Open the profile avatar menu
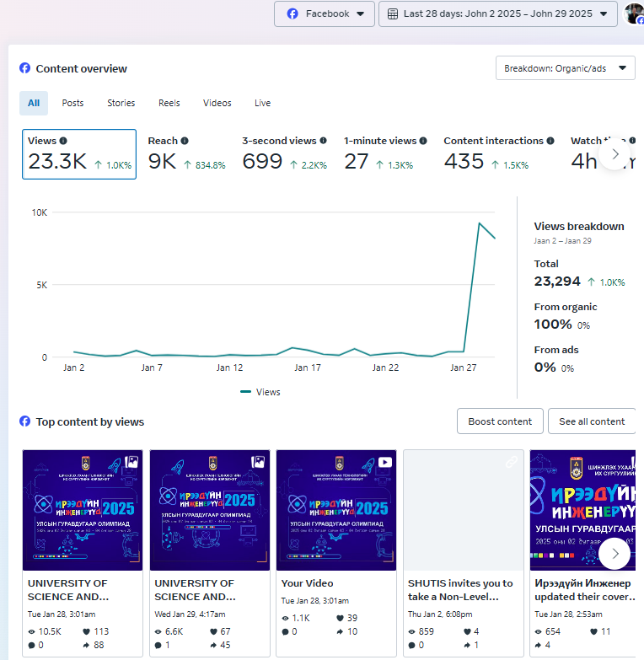 [635, 13]
